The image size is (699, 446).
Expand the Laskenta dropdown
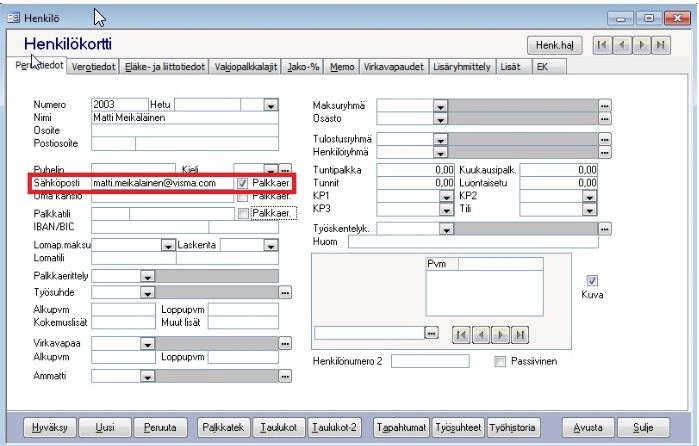tap(271, 245)
